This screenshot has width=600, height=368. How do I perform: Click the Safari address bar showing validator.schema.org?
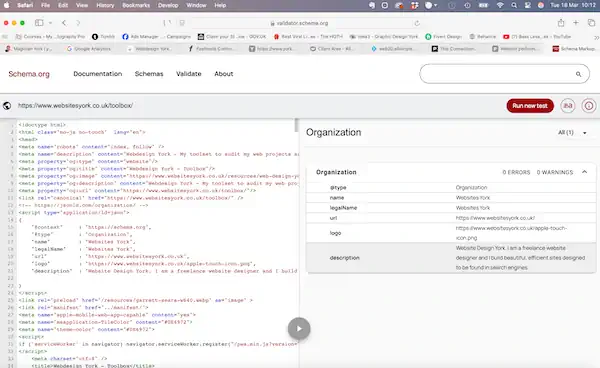[x=302, y=23]
